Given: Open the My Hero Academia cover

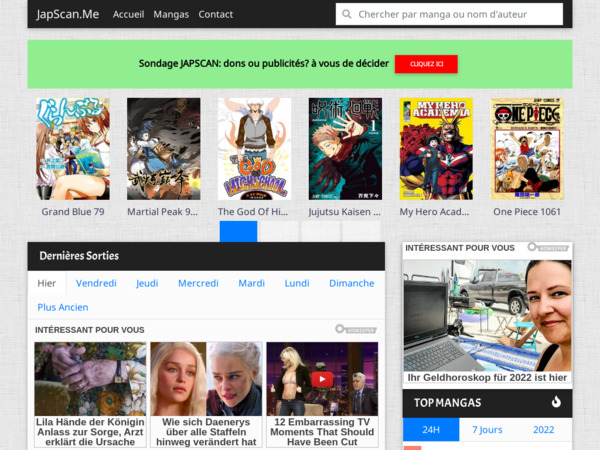Looking at the screenshot, I should pyautogui.click(x=436, y=149).
